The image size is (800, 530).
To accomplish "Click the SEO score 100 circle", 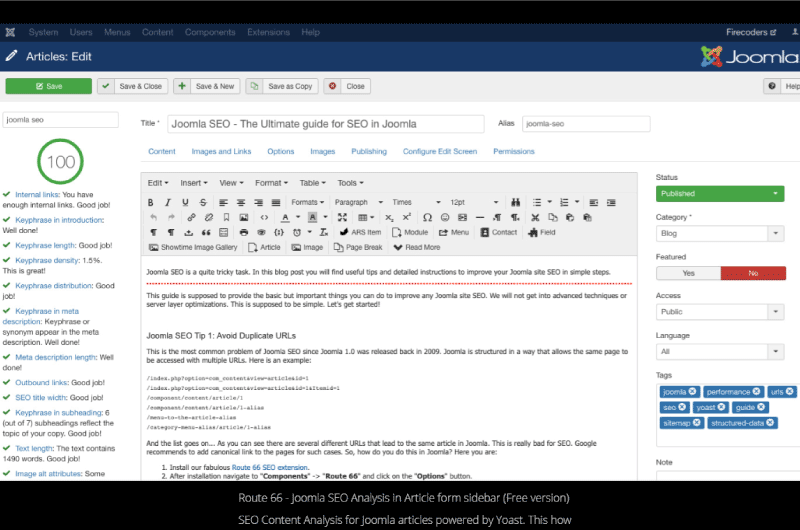I will point(61,162).
